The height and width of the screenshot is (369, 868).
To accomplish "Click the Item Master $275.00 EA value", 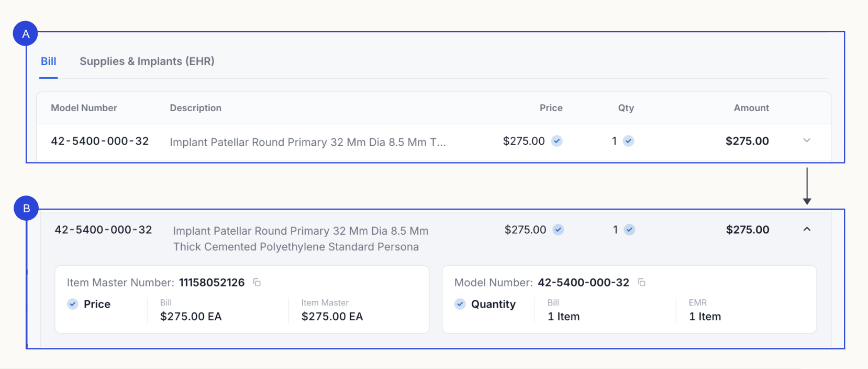I will tap(332, 317).
